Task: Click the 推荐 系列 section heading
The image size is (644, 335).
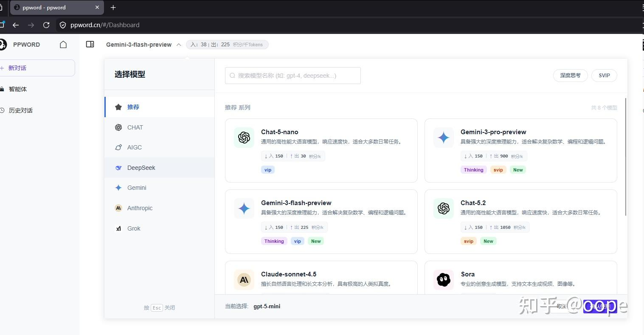Action: (x=238, y=107)
